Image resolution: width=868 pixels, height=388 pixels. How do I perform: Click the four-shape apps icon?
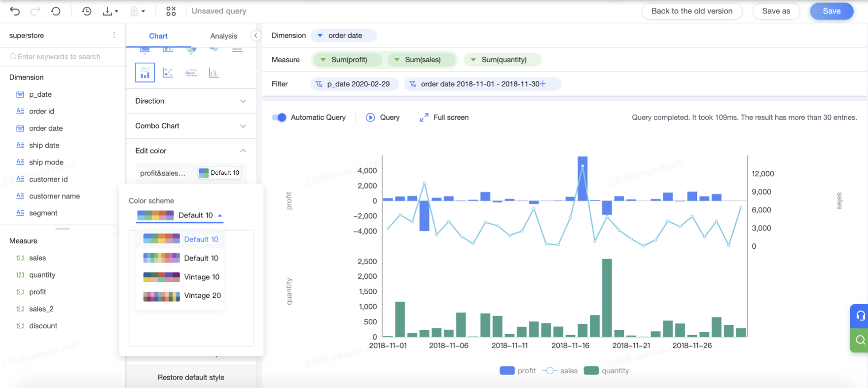(171, 11)
